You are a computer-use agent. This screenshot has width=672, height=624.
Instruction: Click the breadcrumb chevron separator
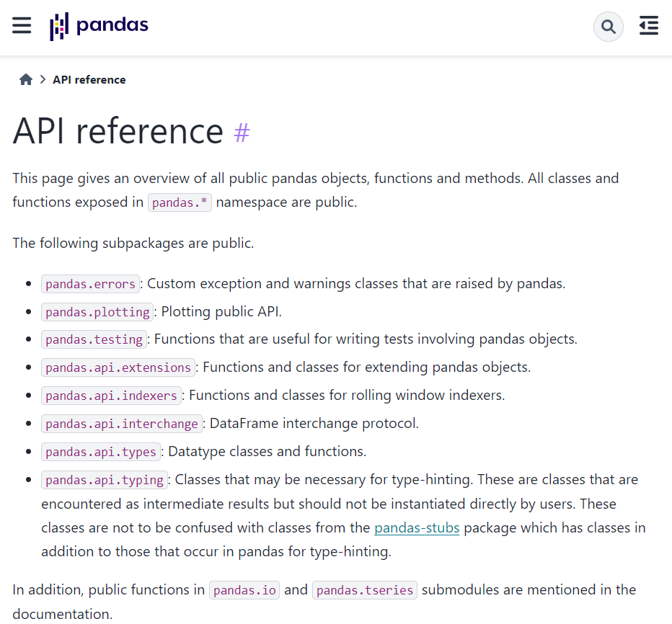click(43, 80)
